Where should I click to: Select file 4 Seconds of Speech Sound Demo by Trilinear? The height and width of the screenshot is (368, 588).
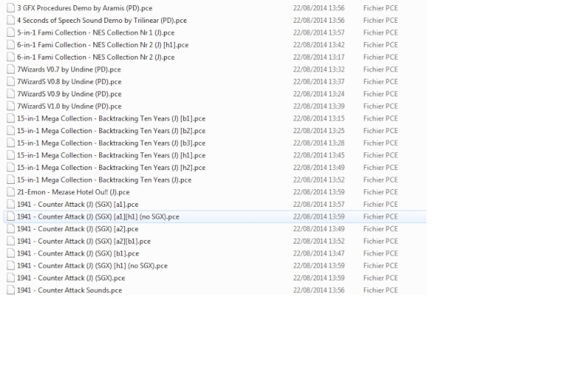101,21
